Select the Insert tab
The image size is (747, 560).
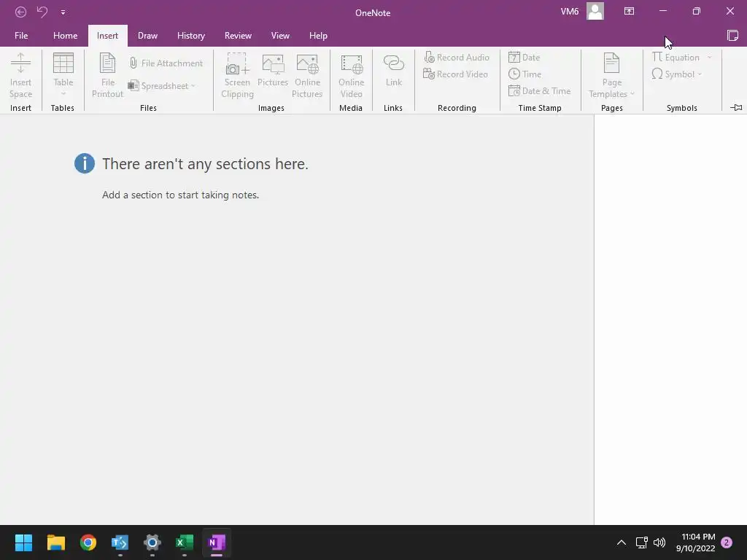[x=108, y=36]
